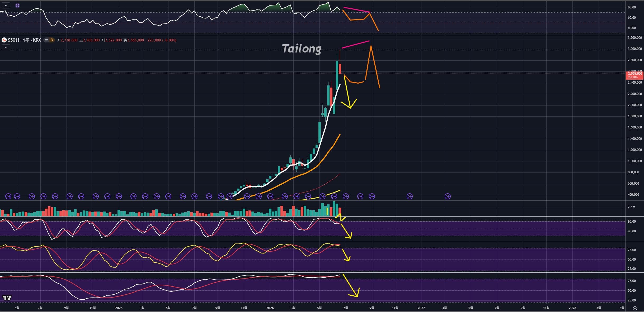Click the leftmost purple event marker on the chart
The width and height of the screenshot is (644, 312).
tap(8, 196)
